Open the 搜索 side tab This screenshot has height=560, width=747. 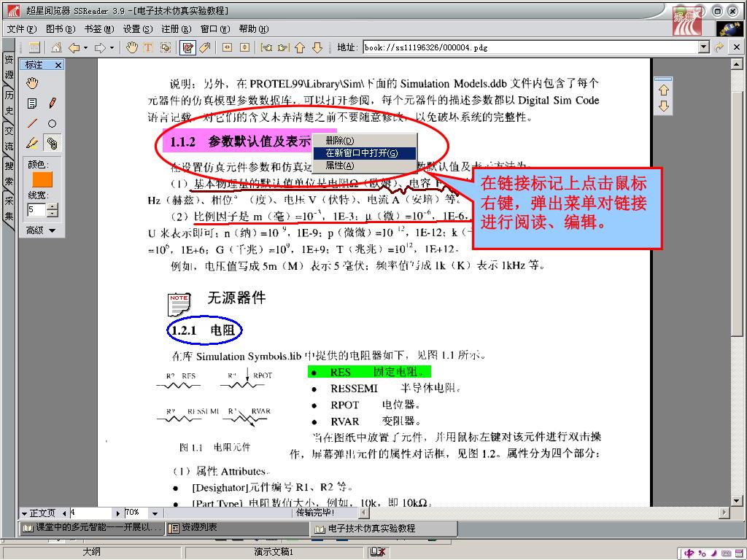(x=9, y=174)
